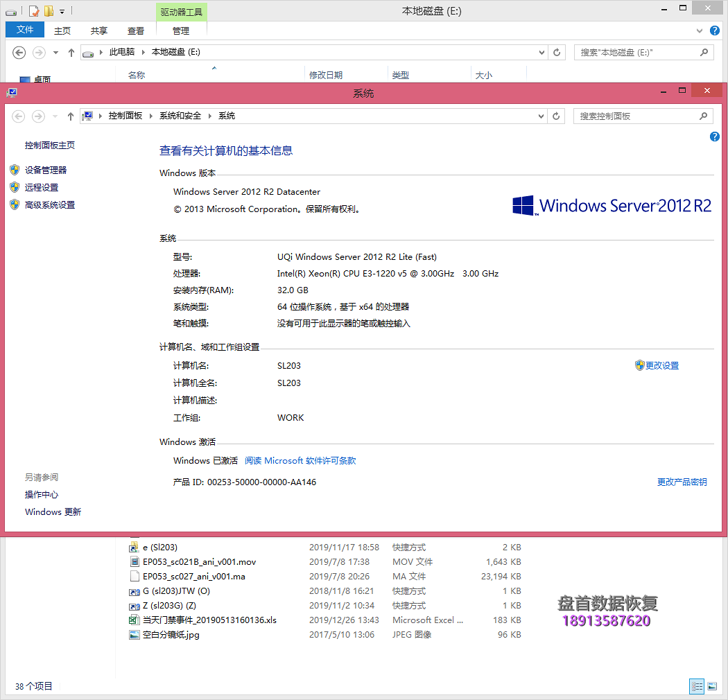Click Properties icon in Explorer quick access toolbar
Image resolution: width=728 pixels, height=700 pixels.
coord(34,10)
